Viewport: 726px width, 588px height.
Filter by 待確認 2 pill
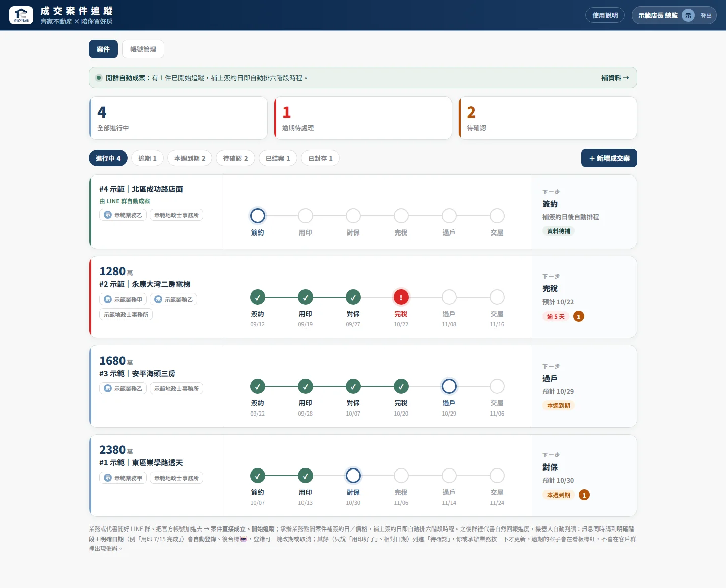[x=235, y=158]
